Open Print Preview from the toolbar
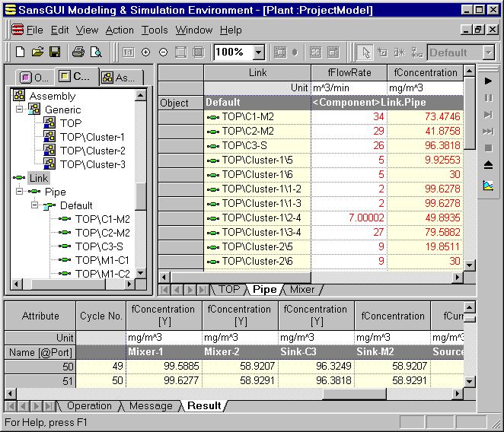The width and height of the screenshot is (504, 432). coord(96,52)
